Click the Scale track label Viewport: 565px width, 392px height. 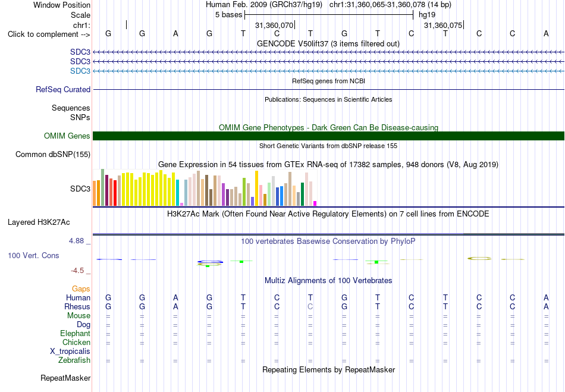point(80,15)
